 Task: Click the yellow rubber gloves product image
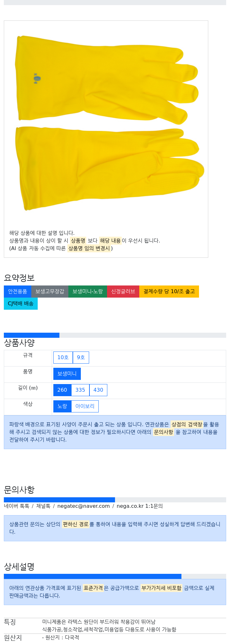click(109, 123)
